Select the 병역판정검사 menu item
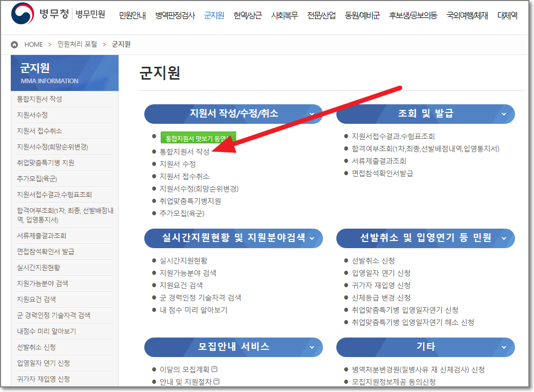Viewport: 534px width, 392px height. [x=175, y=15]
